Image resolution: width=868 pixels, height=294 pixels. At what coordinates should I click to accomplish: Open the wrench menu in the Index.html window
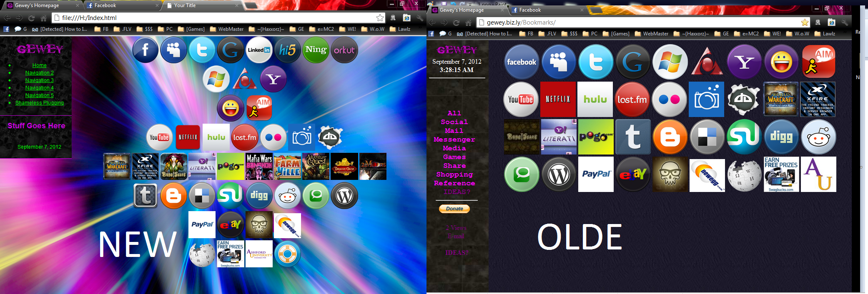pyautogui.click(x=420, y=18)
